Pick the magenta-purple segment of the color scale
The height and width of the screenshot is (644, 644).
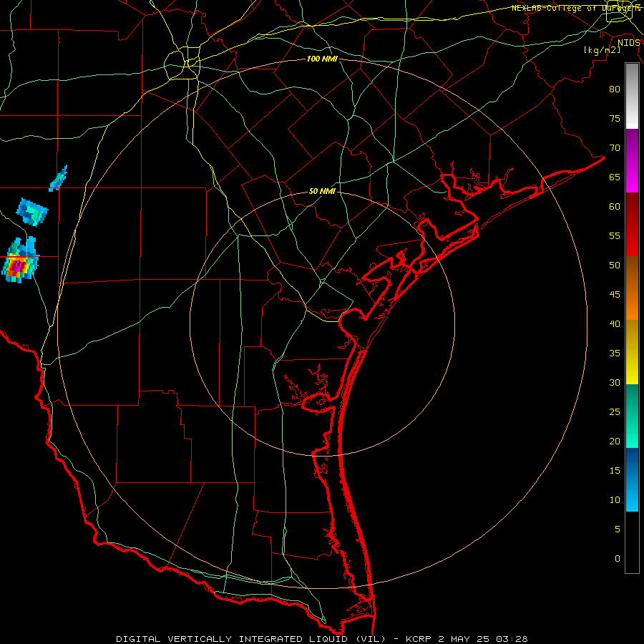click(x=632, y=161)
